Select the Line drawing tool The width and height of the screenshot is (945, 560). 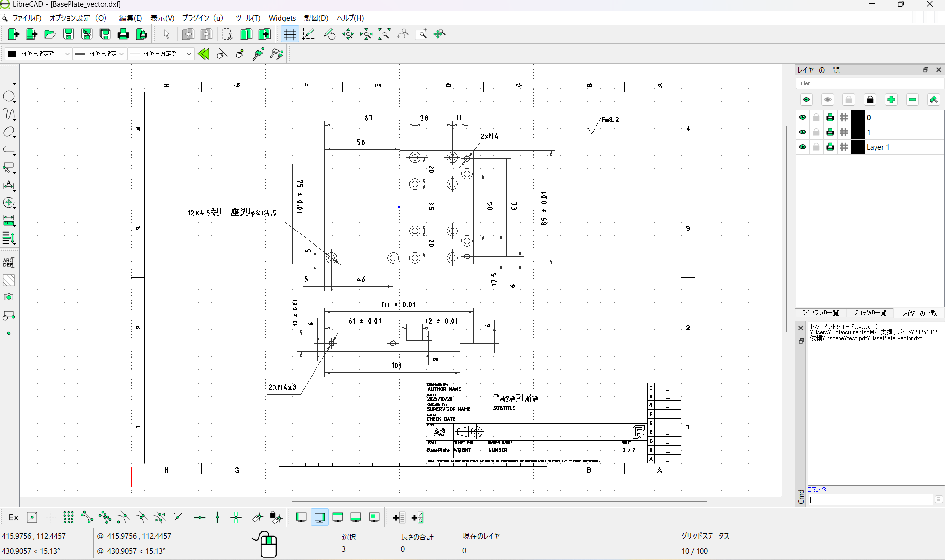[9, 79]
